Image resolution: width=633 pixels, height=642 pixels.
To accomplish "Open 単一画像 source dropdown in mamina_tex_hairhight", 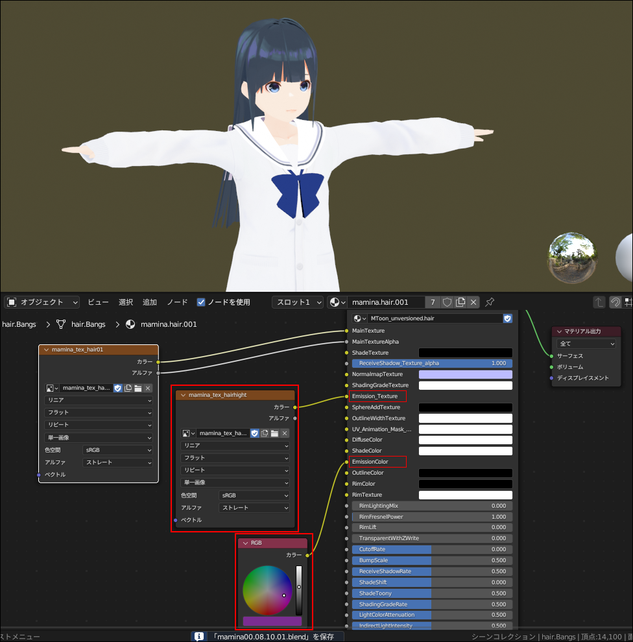I will pos(235,483).
